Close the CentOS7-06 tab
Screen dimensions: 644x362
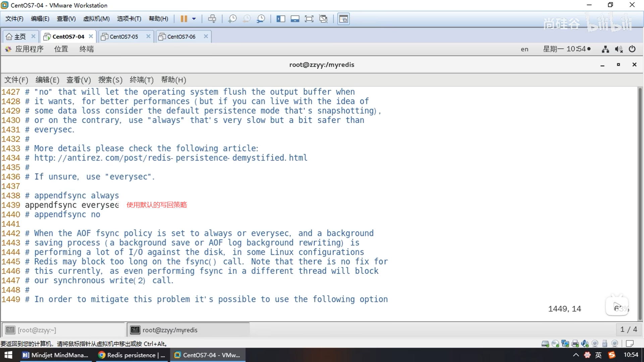206,36
